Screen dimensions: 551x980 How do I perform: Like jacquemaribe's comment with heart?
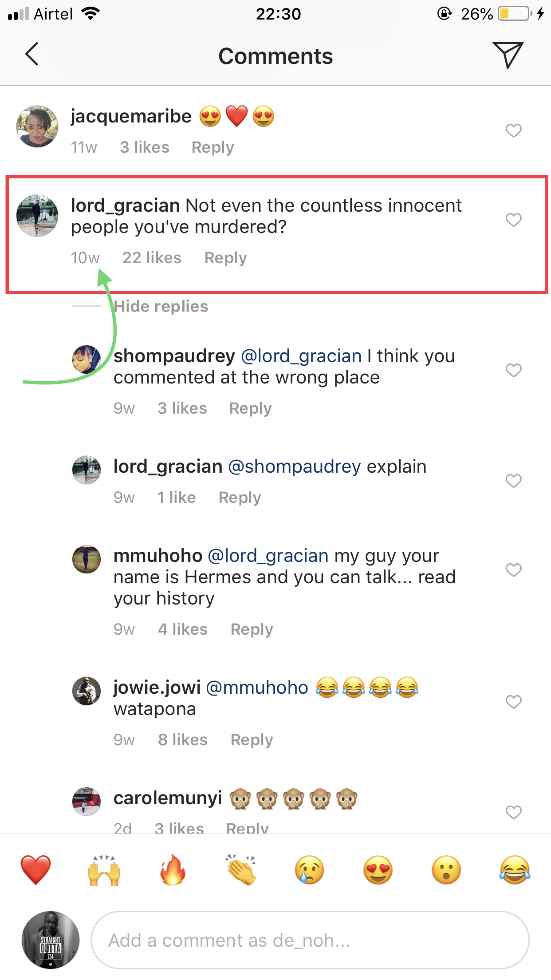[x=514, y=130]
